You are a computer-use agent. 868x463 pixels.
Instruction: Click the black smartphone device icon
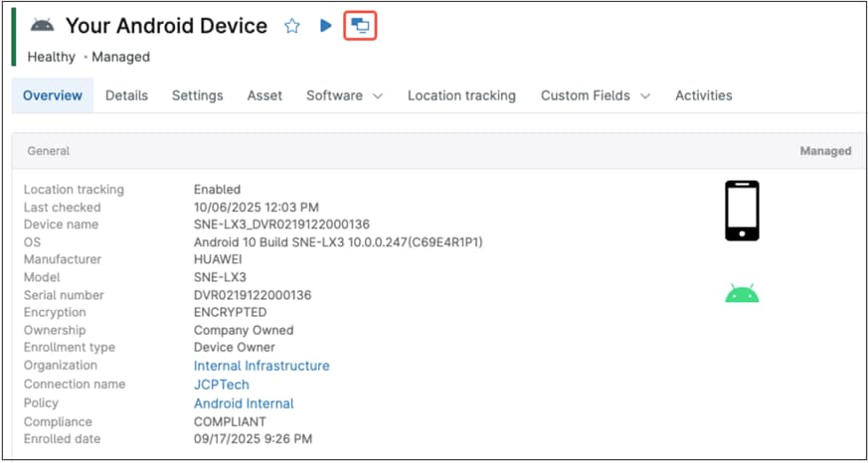[742, 211]
